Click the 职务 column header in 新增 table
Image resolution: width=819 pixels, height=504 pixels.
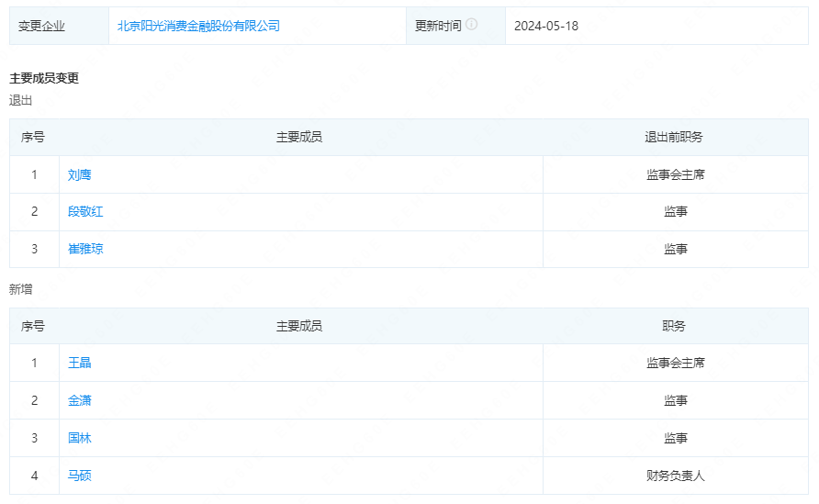click(674, 326)
